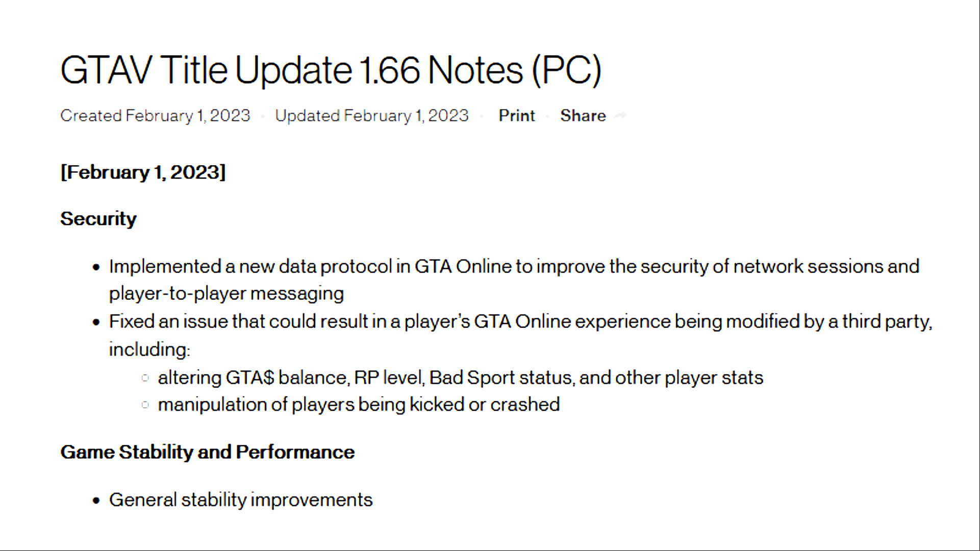Image resolution: width=980 pixels, height=551 pixels.
Task: Click the share arrow icon
Action: (x=621, y=116)
